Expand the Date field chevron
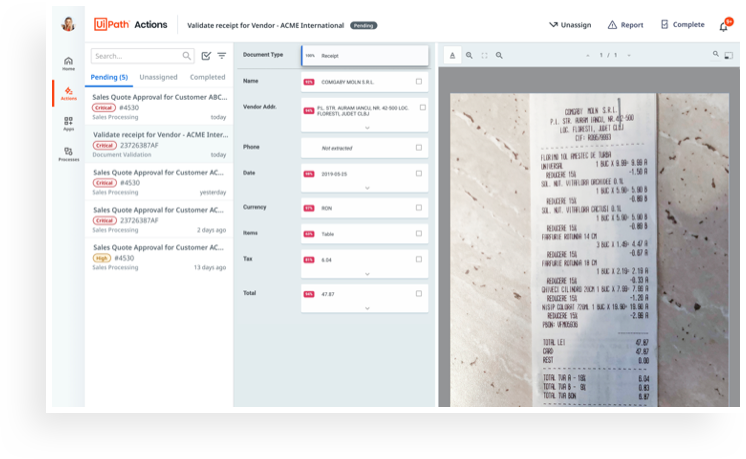The image size is (746, 459). coord(367,188)
